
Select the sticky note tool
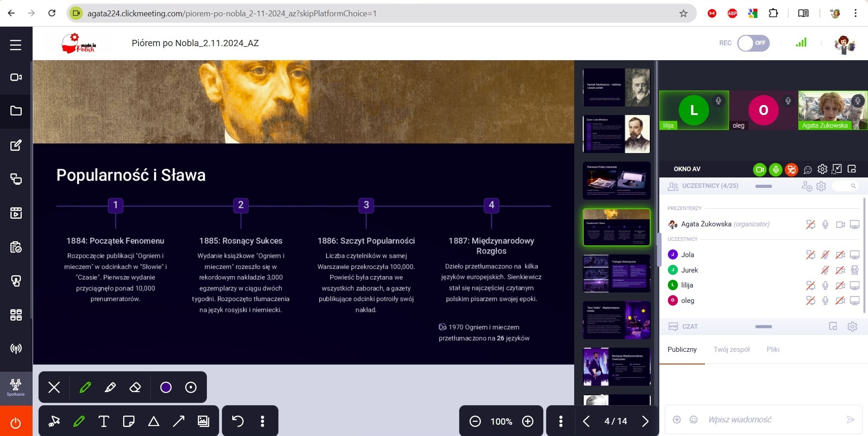click(x=129, y=422)
